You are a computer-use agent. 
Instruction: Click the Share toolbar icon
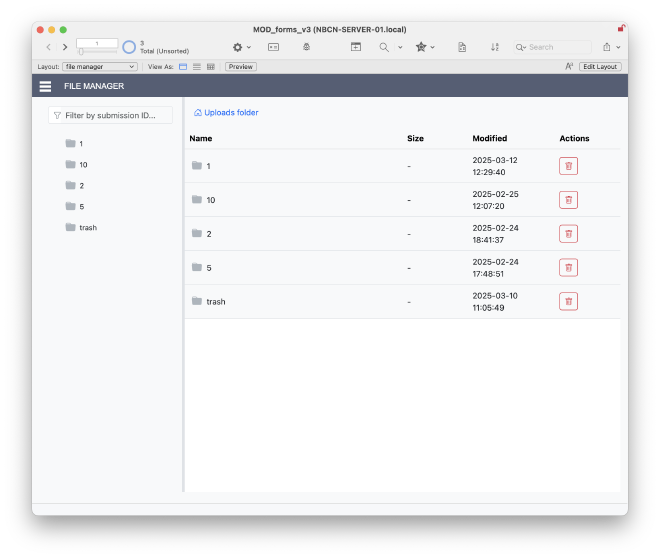[607, 47]
